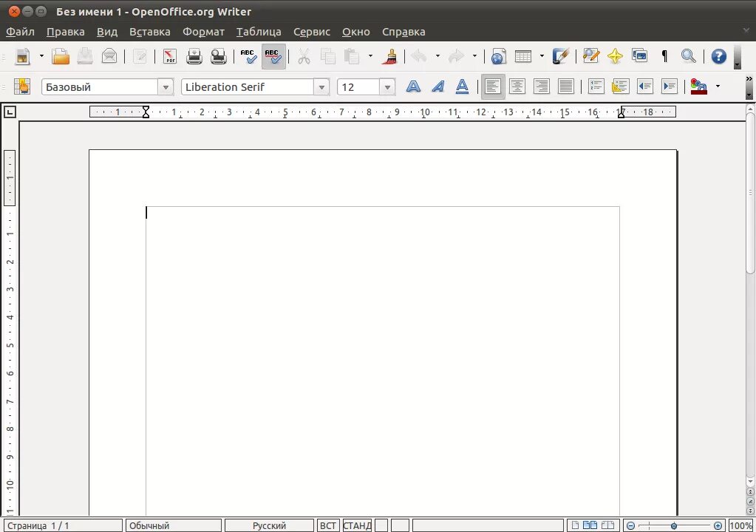Insert a table icon
This screenshot has height=532, width=756.
[523, 56]
